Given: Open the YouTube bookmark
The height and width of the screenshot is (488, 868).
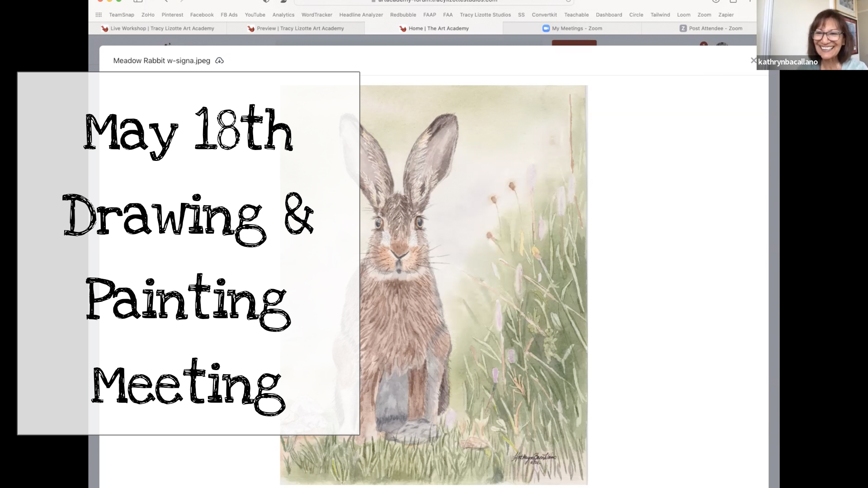Looking at the screenshot, I should (255, 15).
